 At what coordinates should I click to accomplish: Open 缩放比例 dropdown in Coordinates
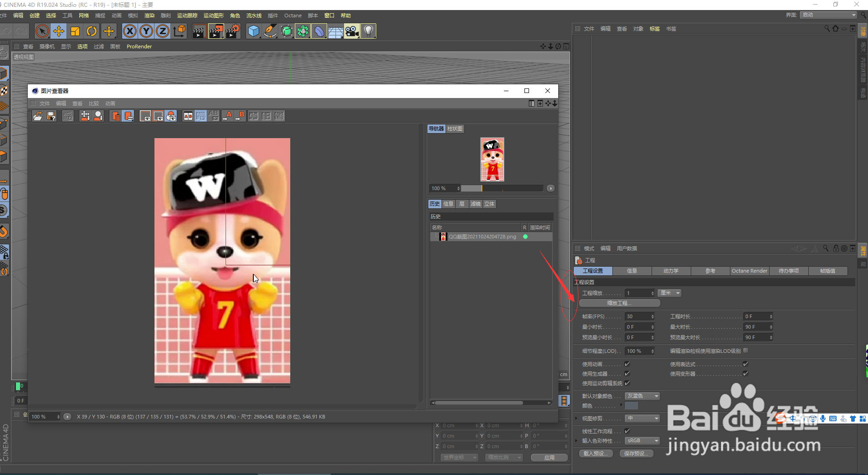coord(504,457)
